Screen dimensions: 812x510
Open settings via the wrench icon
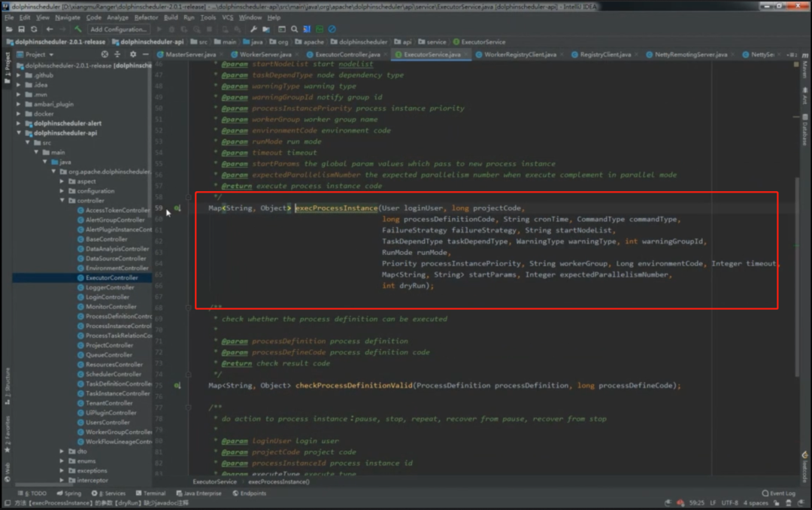click(253, 29)
